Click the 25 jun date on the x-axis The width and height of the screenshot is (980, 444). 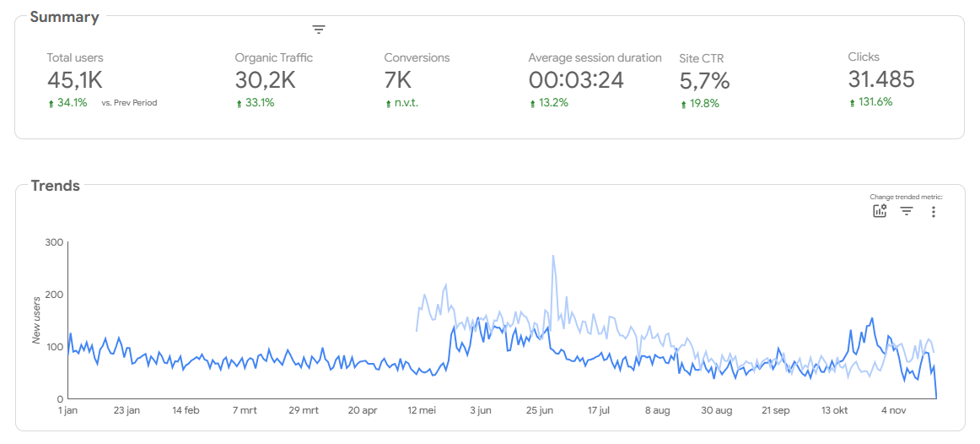tap(539, 411)
